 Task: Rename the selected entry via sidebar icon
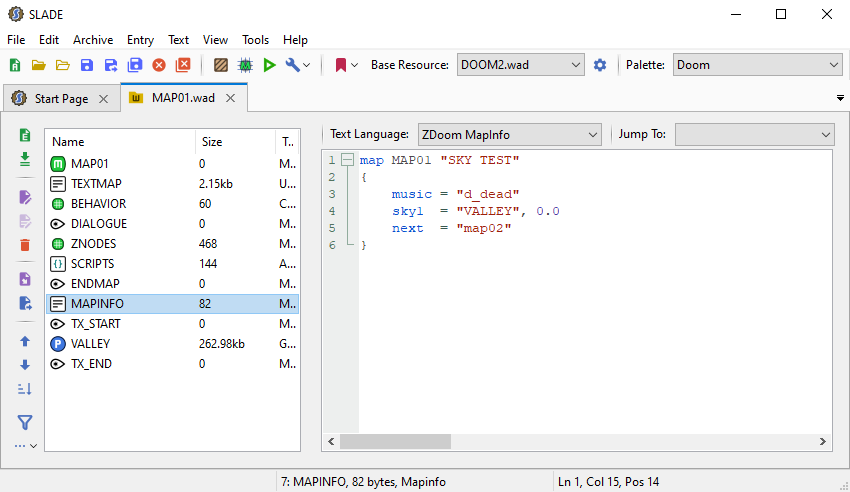click(25, 197)
